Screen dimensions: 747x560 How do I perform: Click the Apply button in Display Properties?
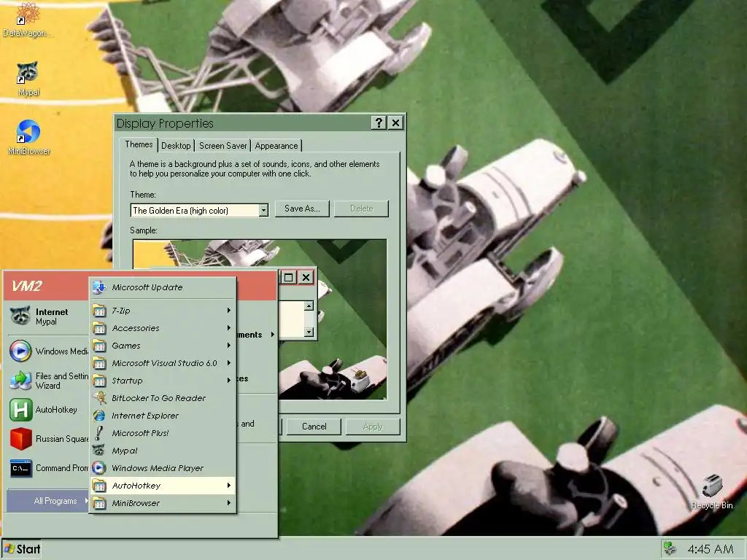point(373,427)
